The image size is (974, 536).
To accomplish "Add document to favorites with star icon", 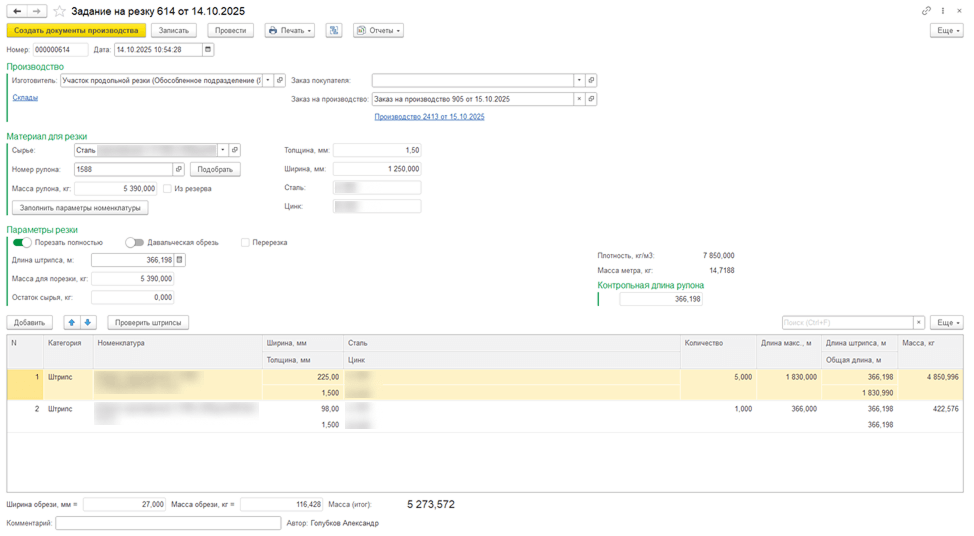I will point(59,11).
